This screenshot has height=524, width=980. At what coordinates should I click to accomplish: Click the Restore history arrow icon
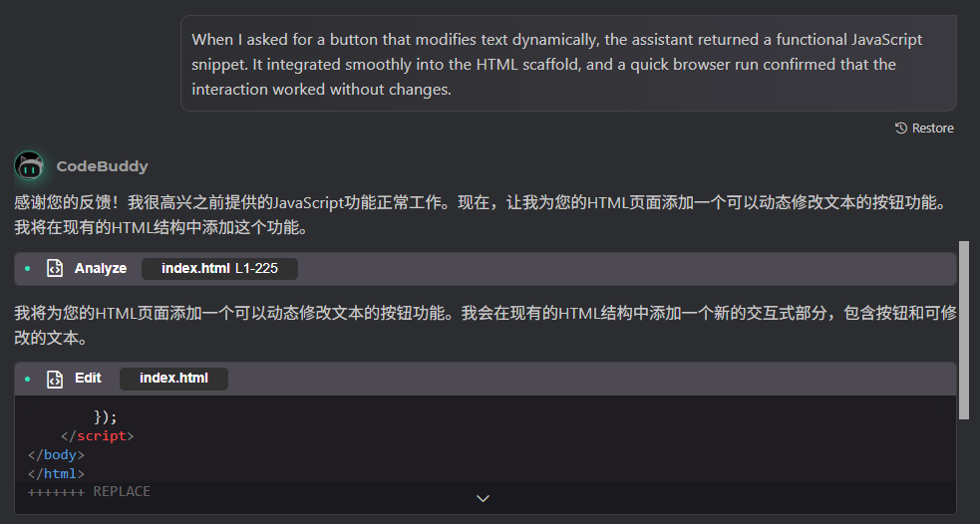901,129
